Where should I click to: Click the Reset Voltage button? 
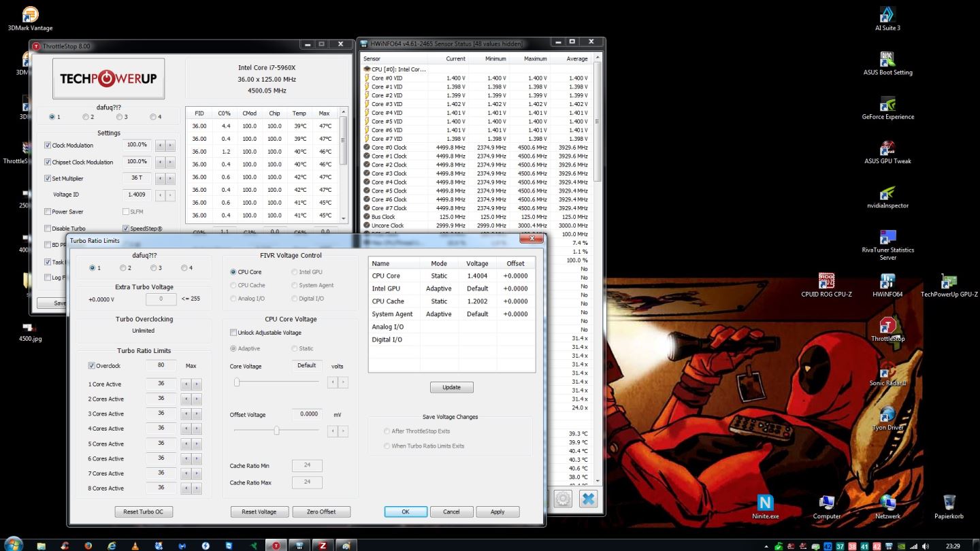click(260, 512)
